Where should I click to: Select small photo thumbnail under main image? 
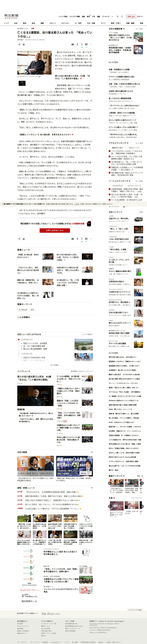[x=22, y=83]
